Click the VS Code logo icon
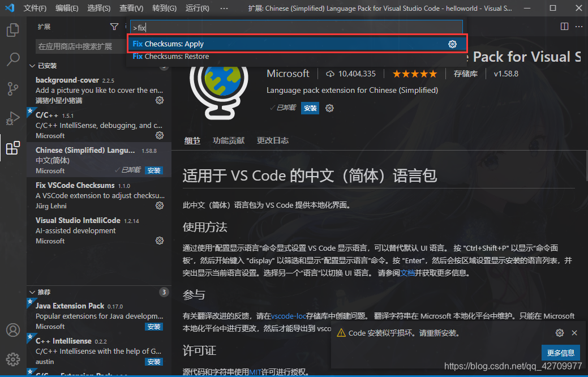Screen dimensions: 588x377 (10, 8)
